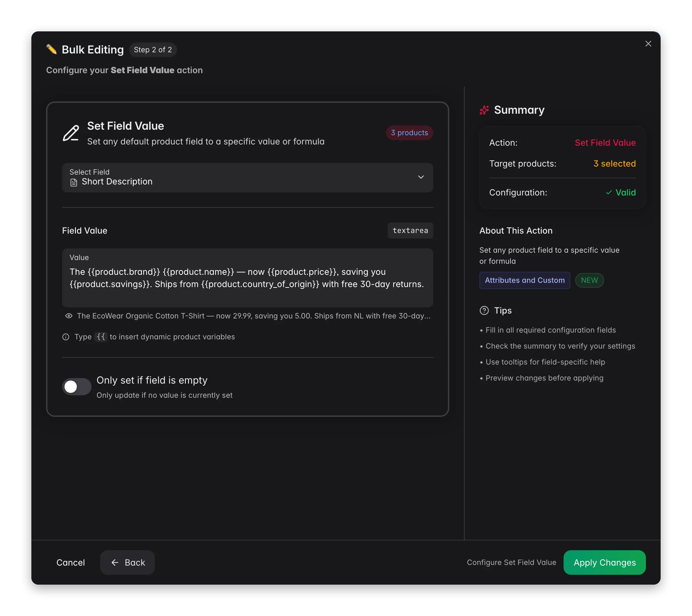This screenshot has width=692, height=616.
Task: Click the 3 products badge
Action: click(x=409, y=132)
